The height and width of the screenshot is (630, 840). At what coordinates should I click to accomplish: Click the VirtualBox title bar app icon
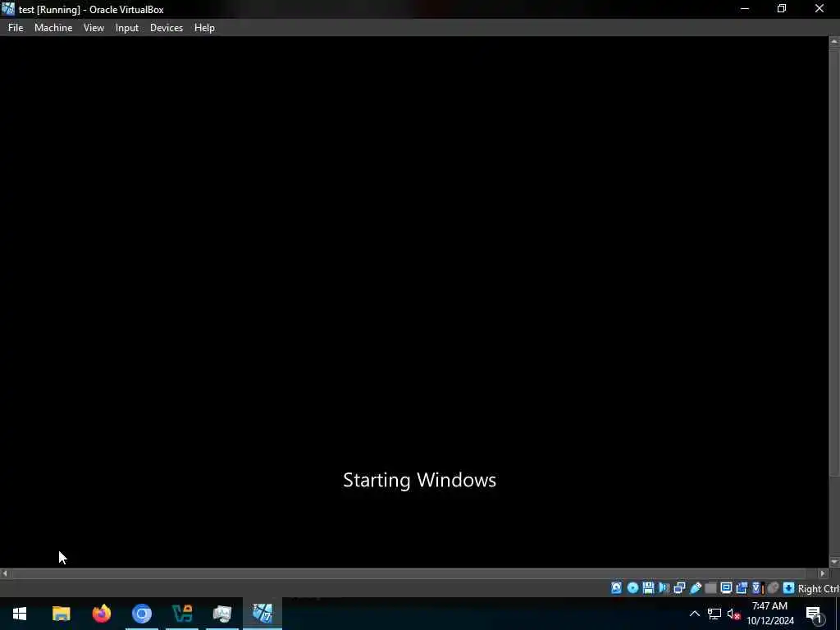(x=8, y=9)
